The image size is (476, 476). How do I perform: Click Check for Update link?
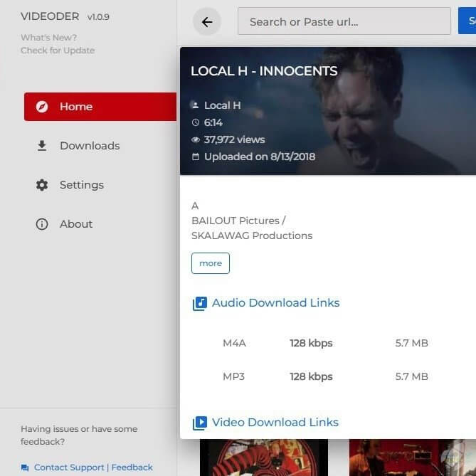point(58,51)
